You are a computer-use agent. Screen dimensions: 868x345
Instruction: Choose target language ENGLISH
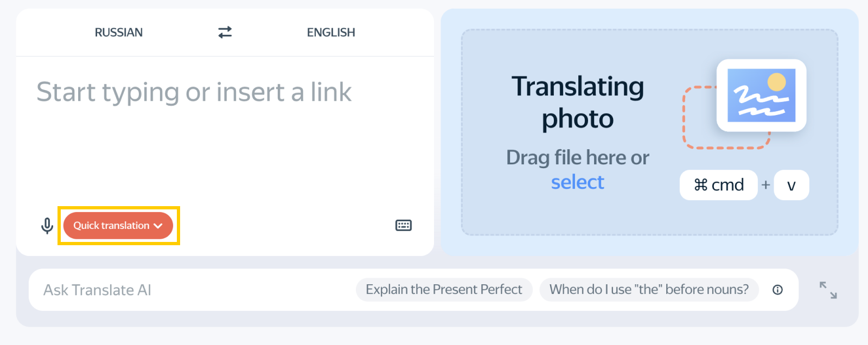click(331, 33)
